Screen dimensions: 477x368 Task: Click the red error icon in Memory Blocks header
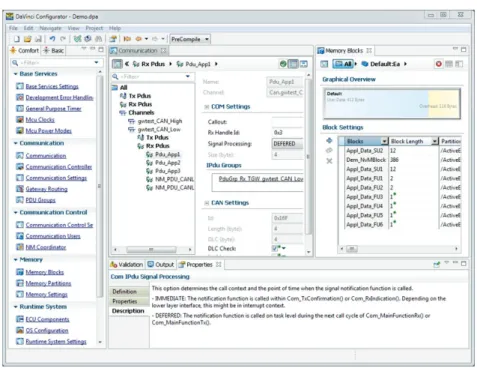click(439, 64)
